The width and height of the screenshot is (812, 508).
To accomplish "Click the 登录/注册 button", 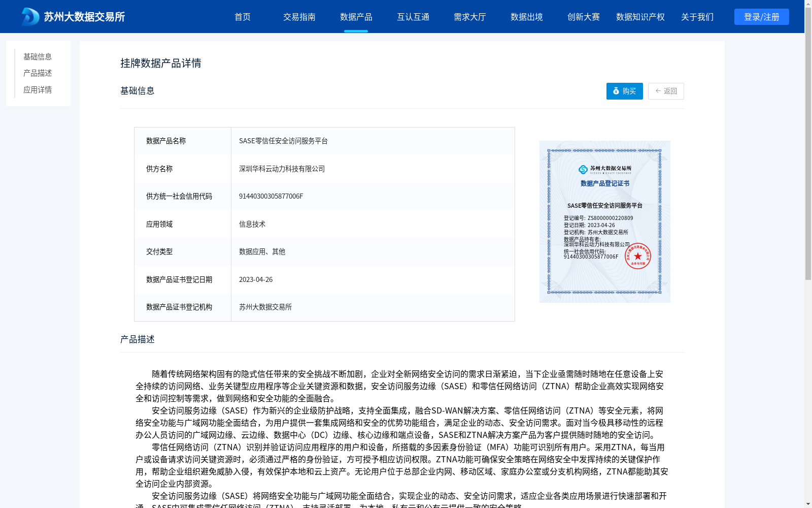I will 761,16.
